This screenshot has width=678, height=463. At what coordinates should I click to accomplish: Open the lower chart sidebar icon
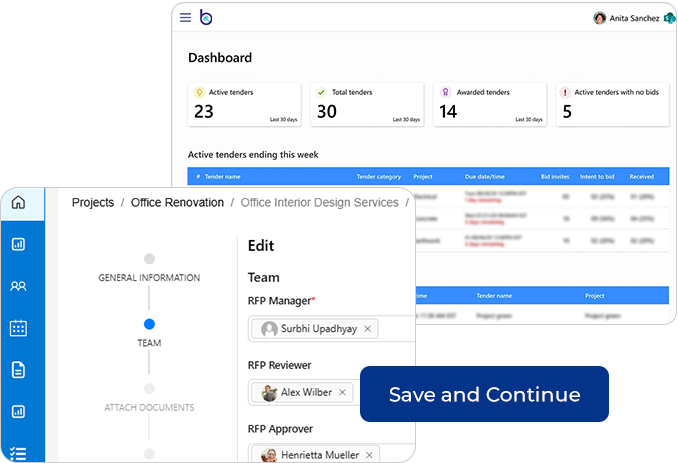[18, 412]
